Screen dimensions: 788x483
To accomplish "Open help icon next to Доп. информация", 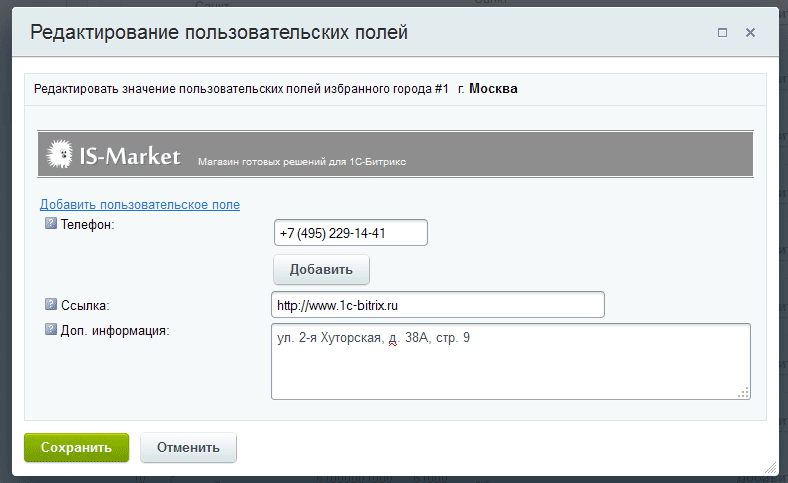I will [51, 329].
